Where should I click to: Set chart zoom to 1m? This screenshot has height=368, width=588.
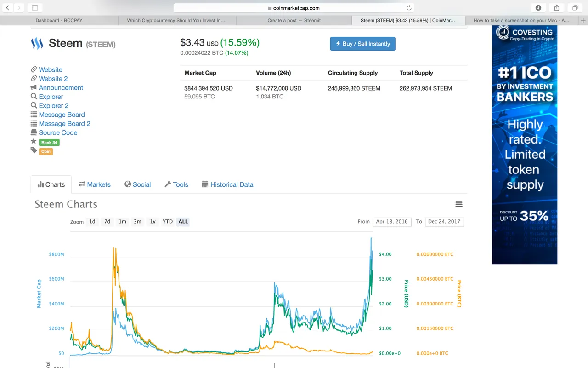122,222
